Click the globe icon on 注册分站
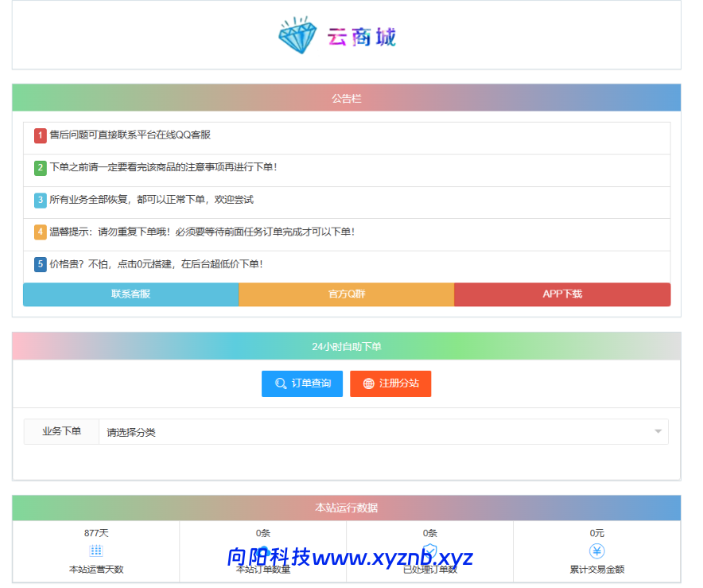 [368, 384]
